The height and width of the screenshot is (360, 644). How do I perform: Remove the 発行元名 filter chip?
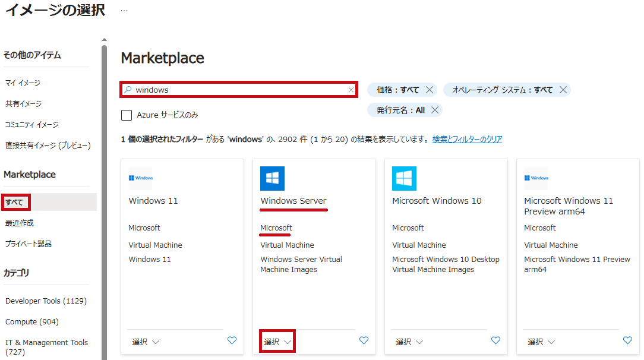coord(435,110)
